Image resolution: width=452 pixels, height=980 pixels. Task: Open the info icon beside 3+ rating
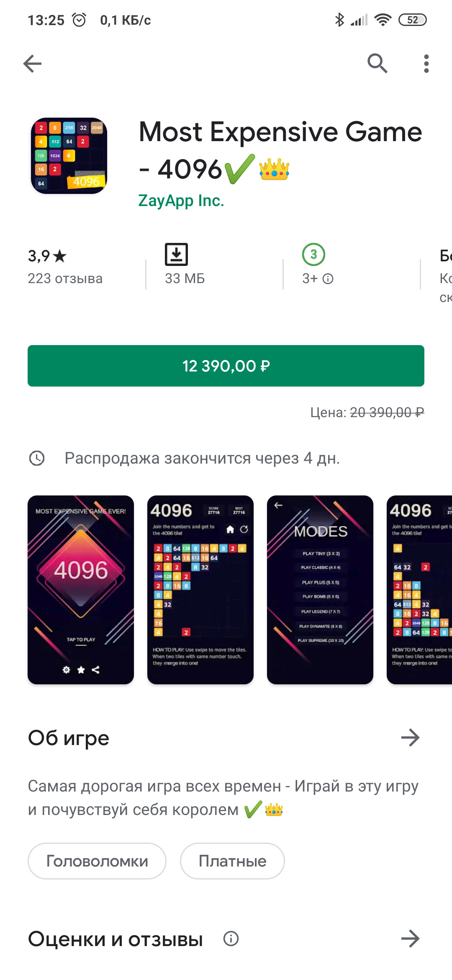point(328,279)
